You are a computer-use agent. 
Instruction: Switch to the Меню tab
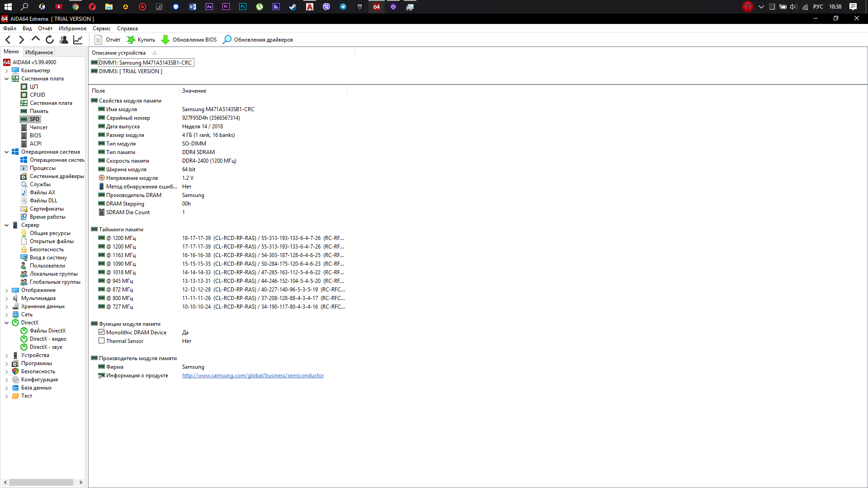click(x=11, y=52)
